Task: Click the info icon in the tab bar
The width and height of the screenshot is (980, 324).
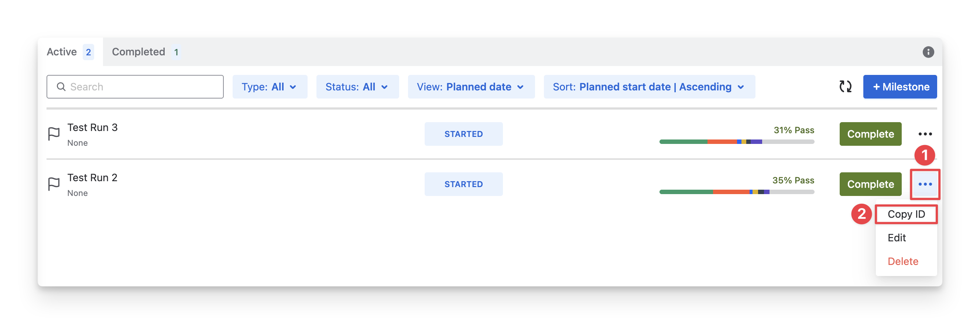Action: point(928,52)
